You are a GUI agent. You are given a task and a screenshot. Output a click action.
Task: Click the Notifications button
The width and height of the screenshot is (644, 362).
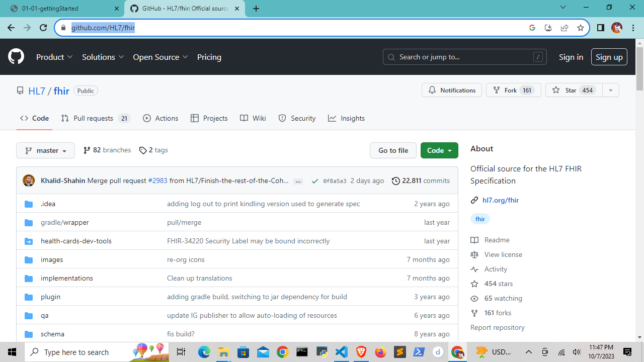pos(452,90)
